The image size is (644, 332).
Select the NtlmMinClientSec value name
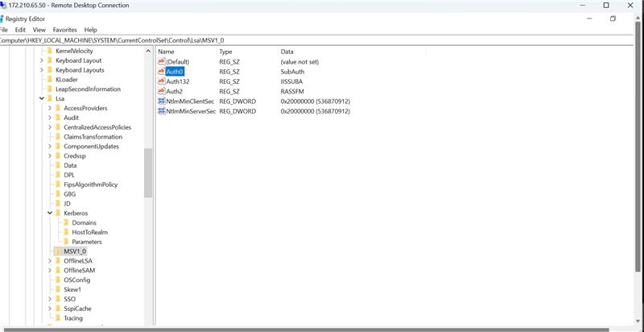pyautogui.click(x=191, y=101)
